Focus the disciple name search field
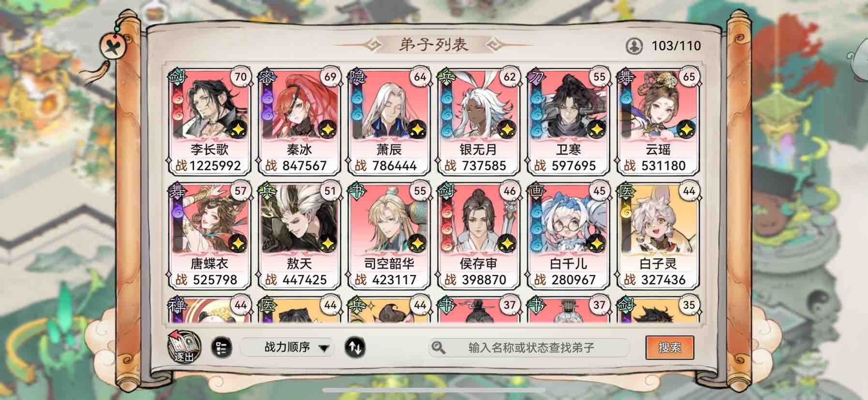This screenshot has height=400, width=868. pos(529,347)
